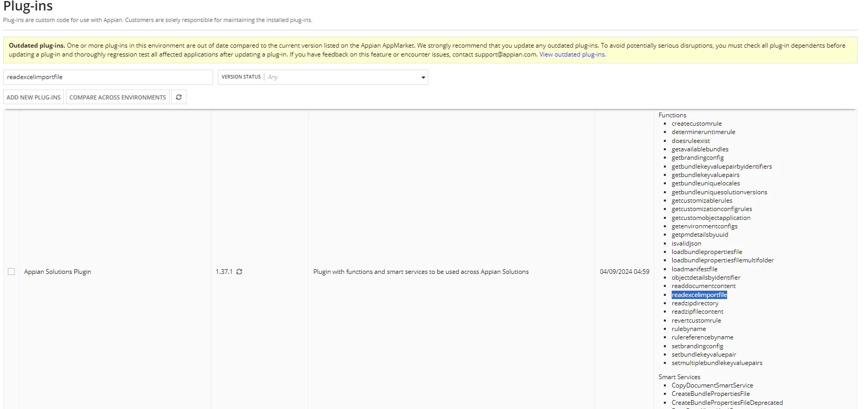This screenshot has height=409, width=868.
Task: Click the Functions heading
Action: [672, 115]
